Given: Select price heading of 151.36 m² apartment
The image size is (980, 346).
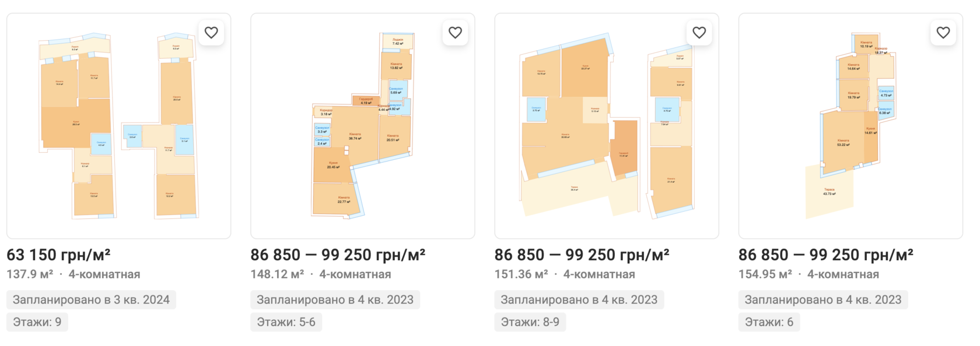Looking at the screenshot, I should click(x=582, y=255).
